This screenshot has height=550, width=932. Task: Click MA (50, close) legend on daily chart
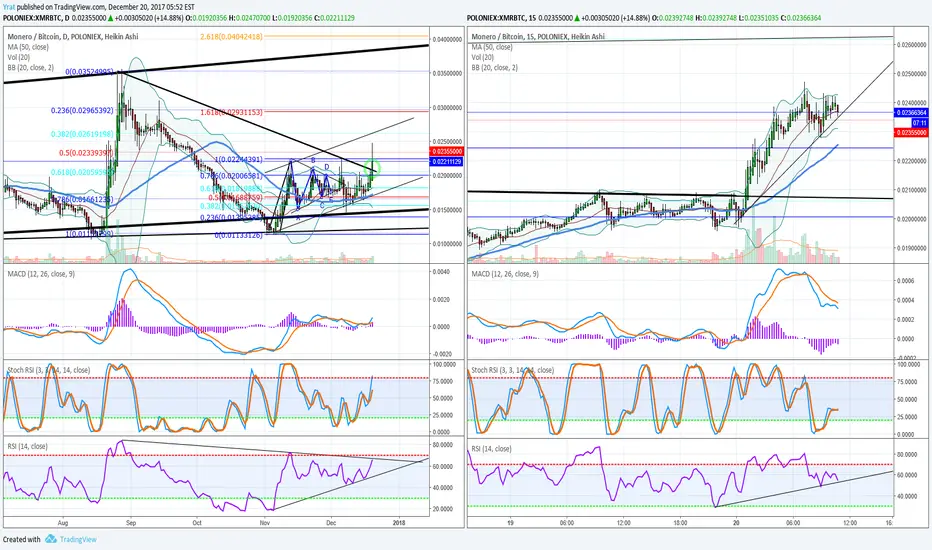(28, 46)
